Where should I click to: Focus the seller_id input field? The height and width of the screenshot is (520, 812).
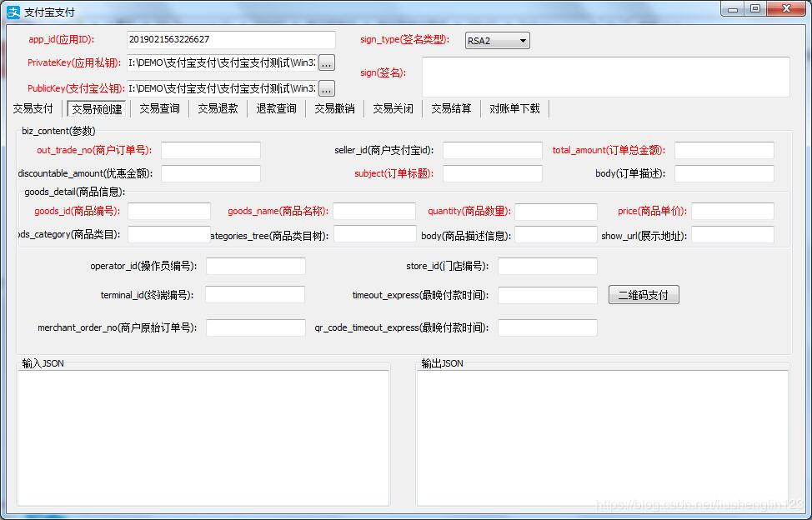(x=493, y=151)
